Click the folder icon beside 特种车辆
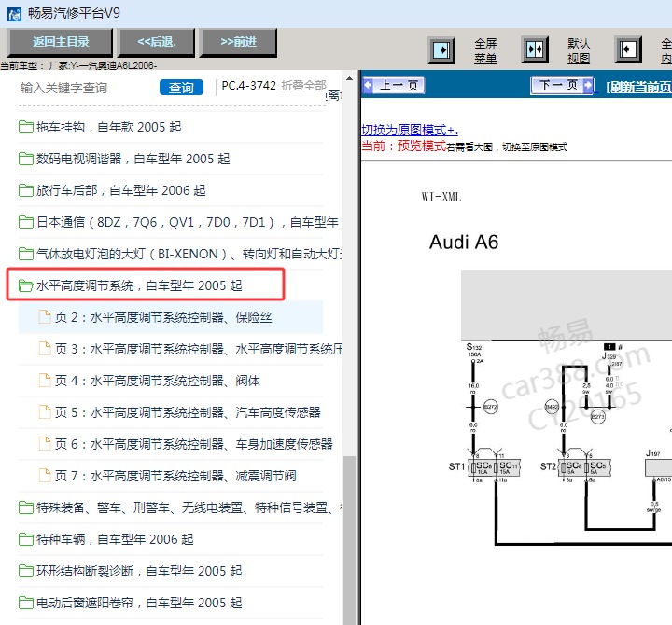This screenshot has height=625, width=672. 26,539
